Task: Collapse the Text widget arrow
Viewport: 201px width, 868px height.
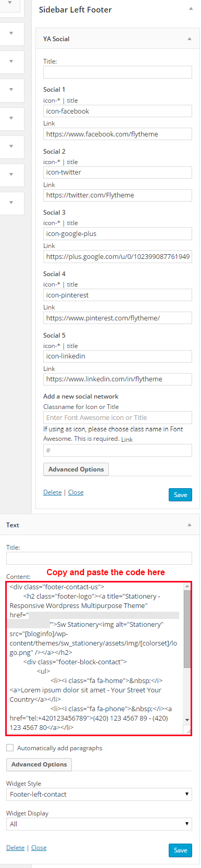Action: pos(190,525)
